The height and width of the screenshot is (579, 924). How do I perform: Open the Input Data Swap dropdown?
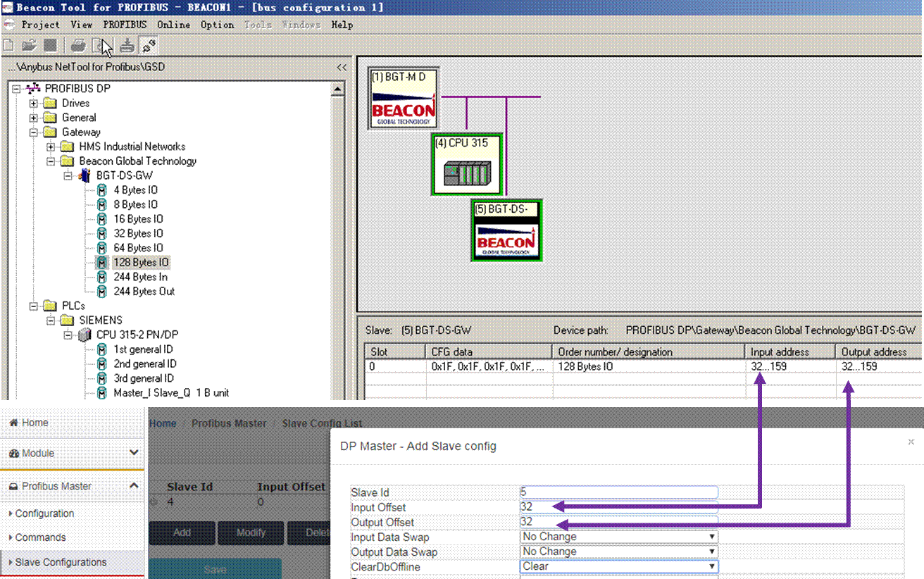pos(619,537)
